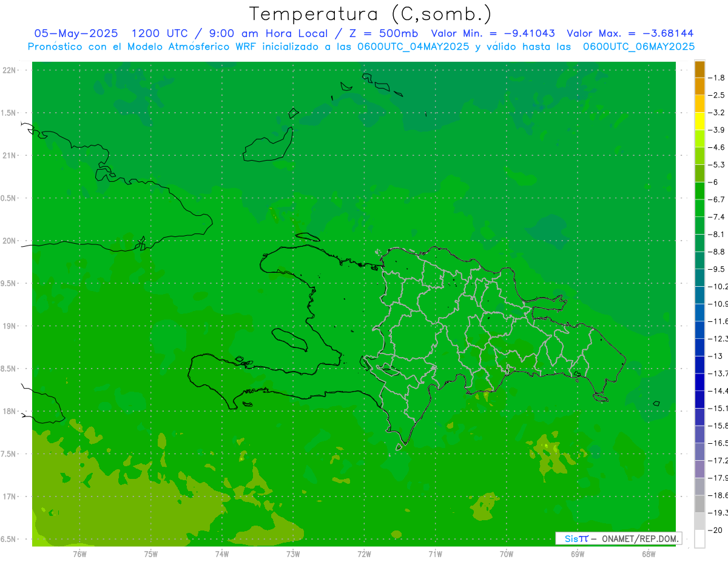Pick the light gray swatch between -19.3 and -20
This screenshot has height=562, width=728.
pos(699,521)
